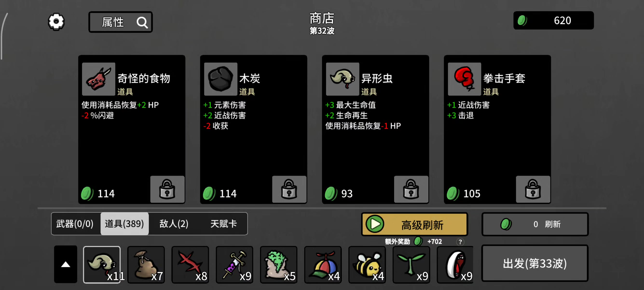The height and width of the screenshot is (290, 644).
Task: Lock the 拳击手套 shop item
Action: pyautogui.click(x=533, y=189)
